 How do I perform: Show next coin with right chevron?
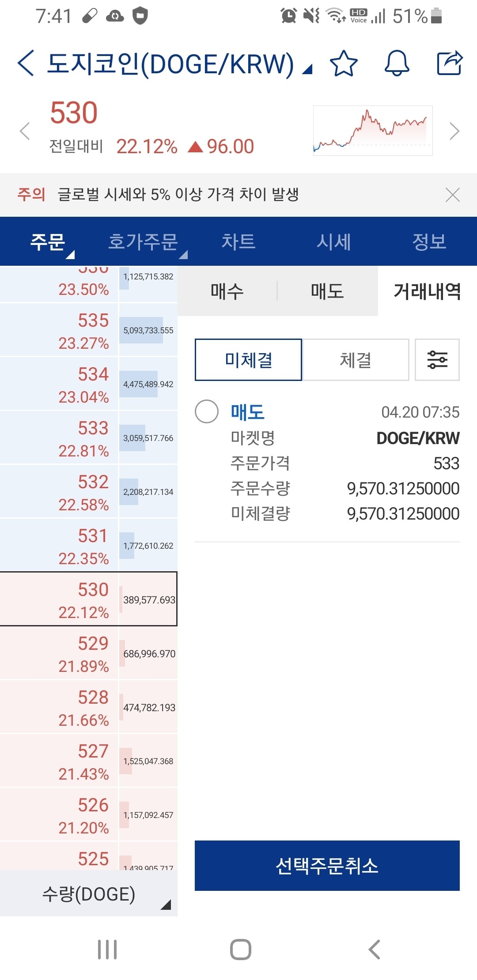tap(454, 131)
